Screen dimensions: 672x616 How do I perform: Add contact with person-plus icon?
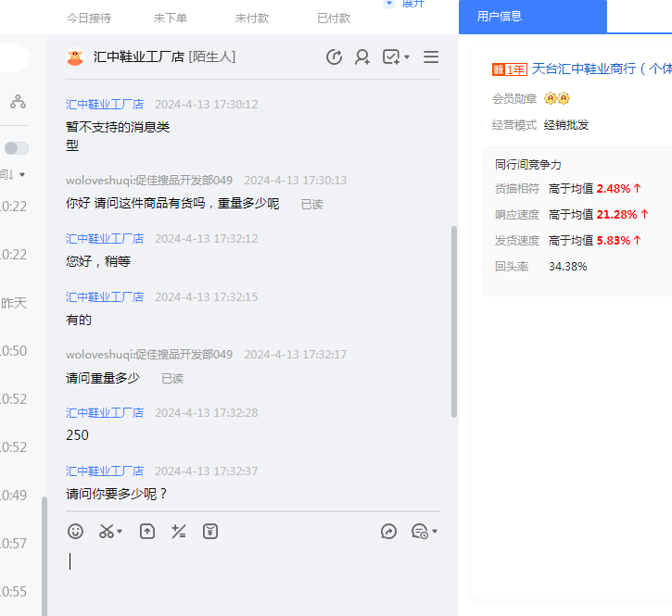point(362,57)
